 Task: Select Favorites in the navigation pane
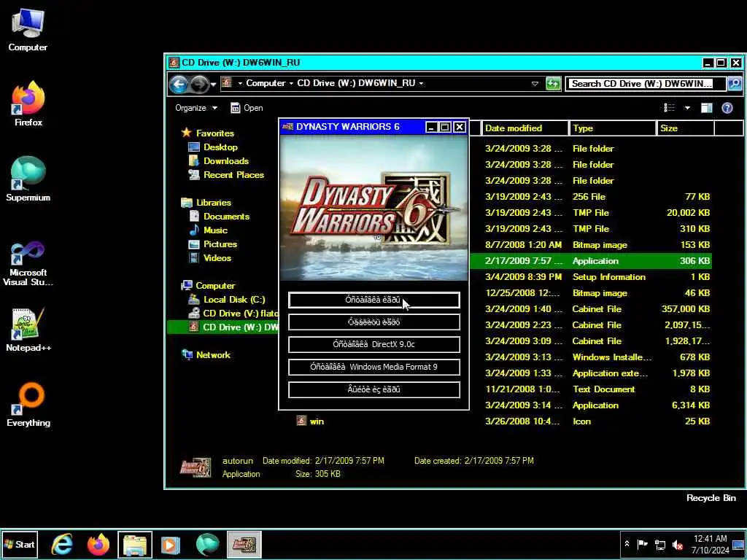(x=215, y=133)
